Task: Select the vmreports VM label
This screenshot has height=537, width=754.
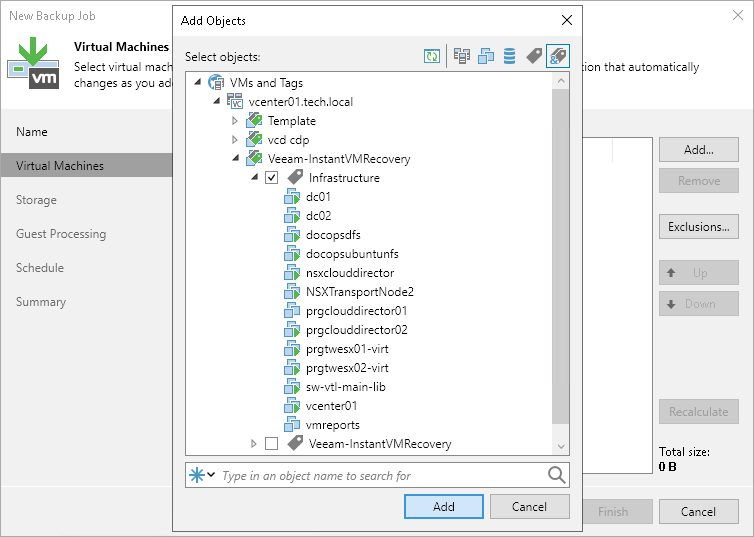Action: [333, 425]
